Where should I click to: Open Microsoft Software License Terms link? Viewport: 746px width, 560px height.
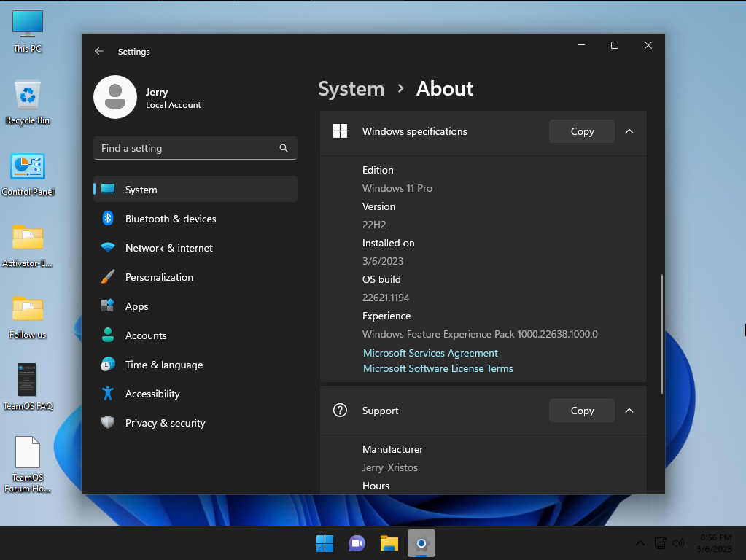438,368
